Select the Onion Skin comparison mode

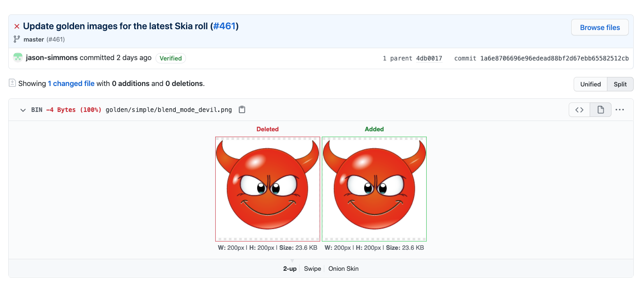point(343,269)
